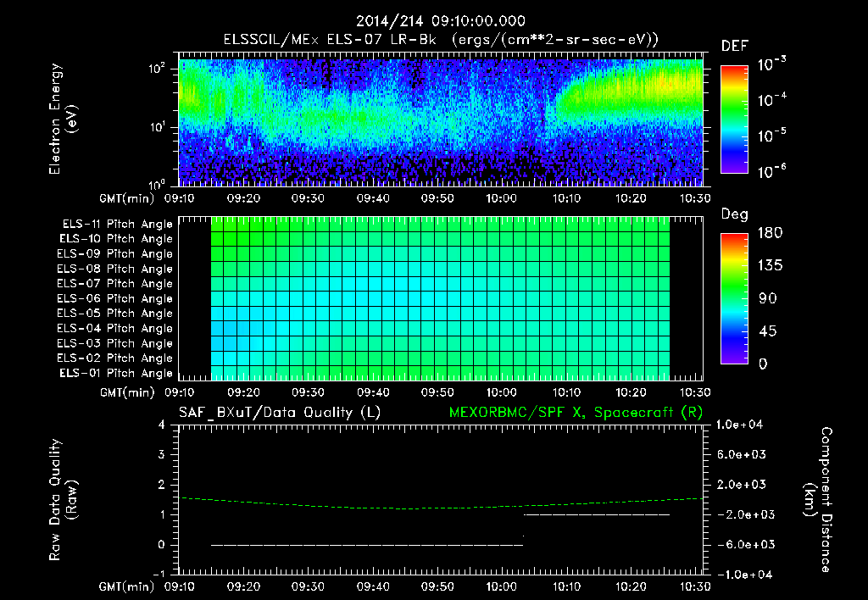Click the 1.0e+04 tick on distance axis
The height and width of the screenshot is (600, 868).
click(x=739, y=425)
